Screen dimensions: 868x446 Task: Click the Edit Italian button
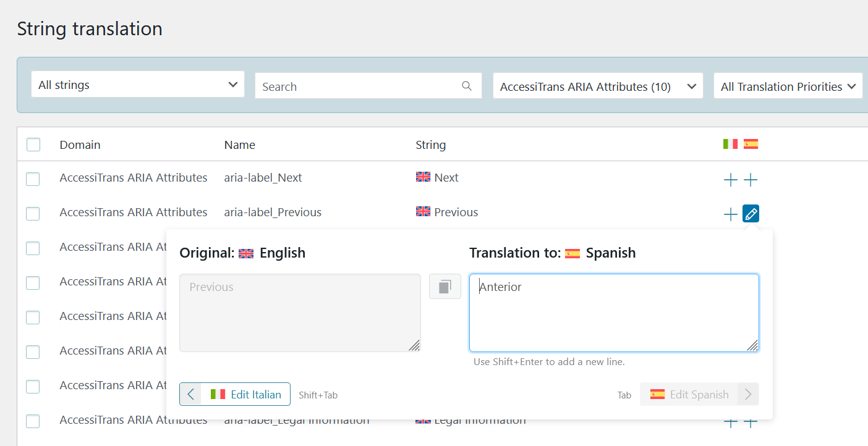click(x=235, y=394)
